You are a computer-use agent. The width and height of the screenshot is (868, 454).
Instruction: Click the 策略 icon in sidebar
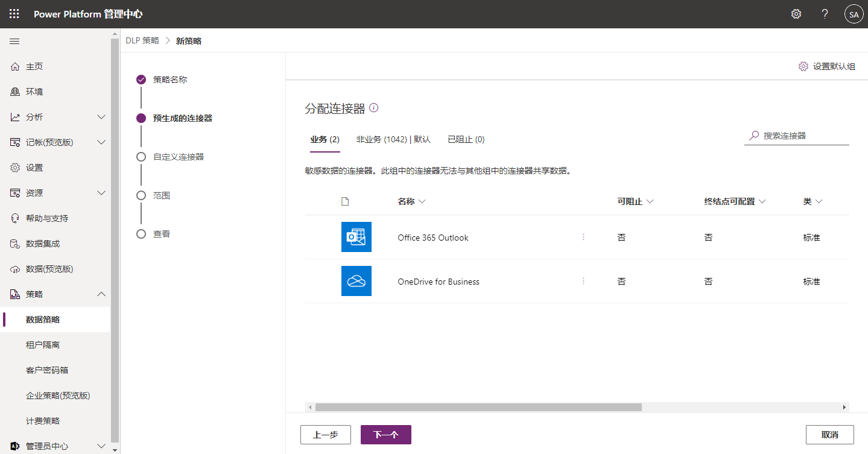[15, 294]
